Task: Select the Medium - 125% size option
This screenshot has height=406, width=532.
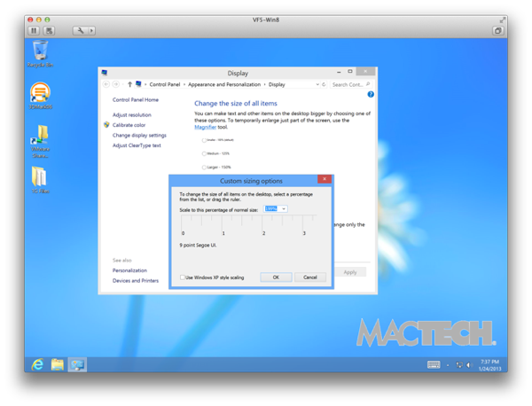Action: tap(204, 153)
